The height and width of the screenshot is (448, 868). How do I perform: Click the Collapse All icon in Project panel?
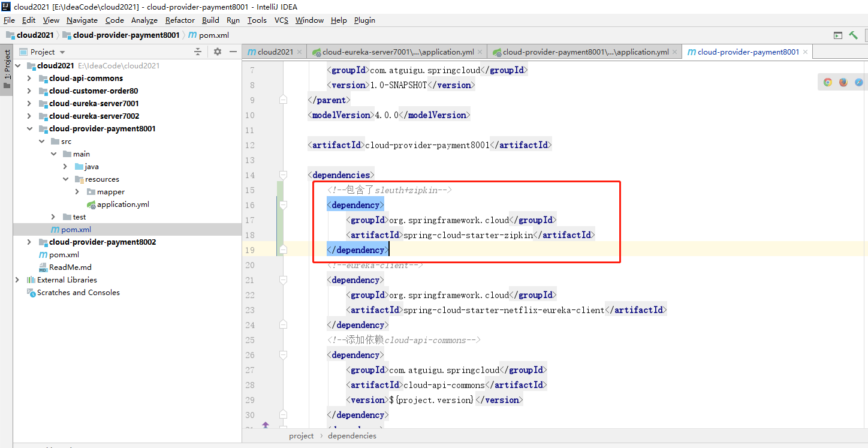pos(198,52)
